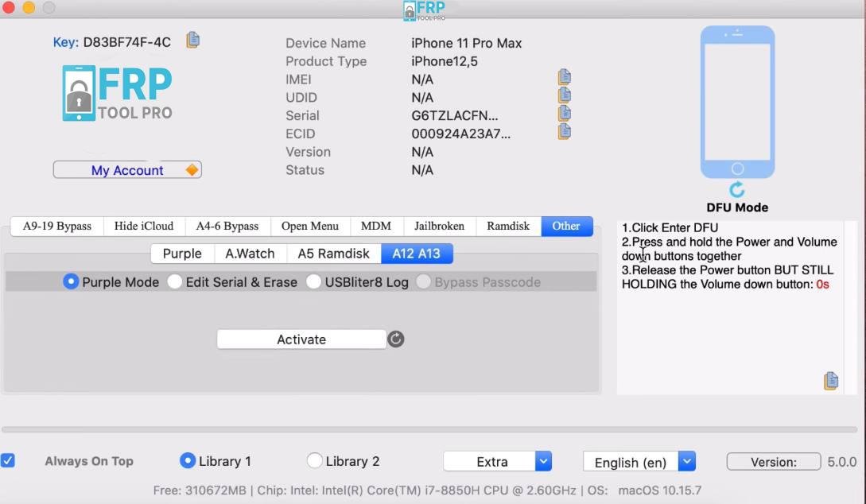Switch to the Hide iCloud tab
This screenshot has width=866, height=504.
click(144, 226)
